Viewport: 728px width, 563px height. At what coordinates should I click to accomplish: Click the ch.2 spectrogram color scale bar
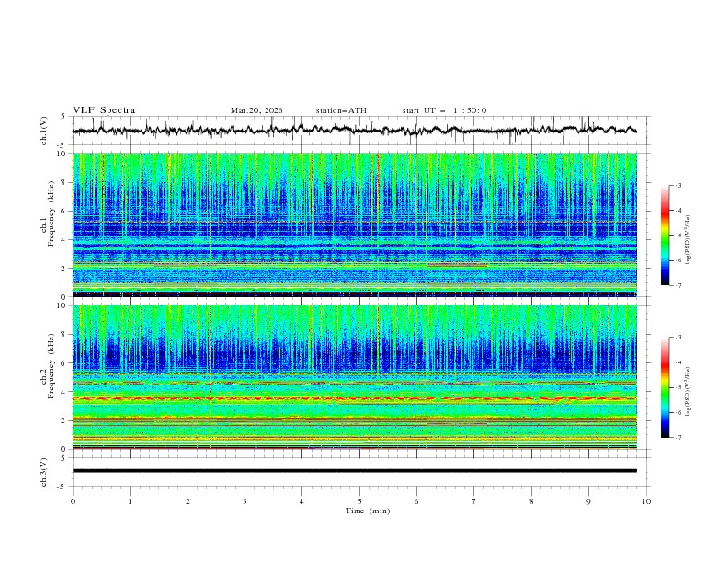click(x=665, y=387)
